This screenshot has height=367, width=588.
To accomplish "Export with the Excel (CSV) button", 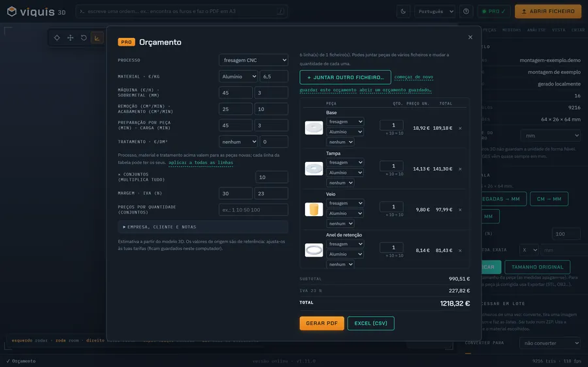I will coord(371,323).
